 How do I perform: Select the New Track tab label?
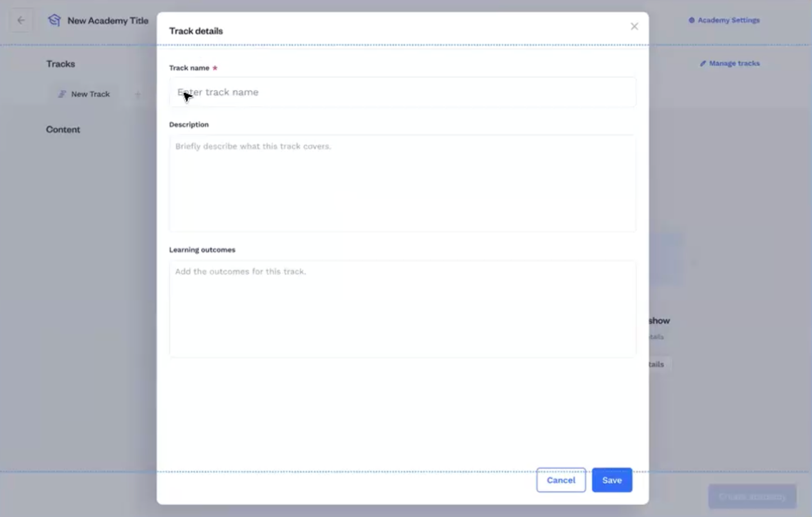[90, 94]
